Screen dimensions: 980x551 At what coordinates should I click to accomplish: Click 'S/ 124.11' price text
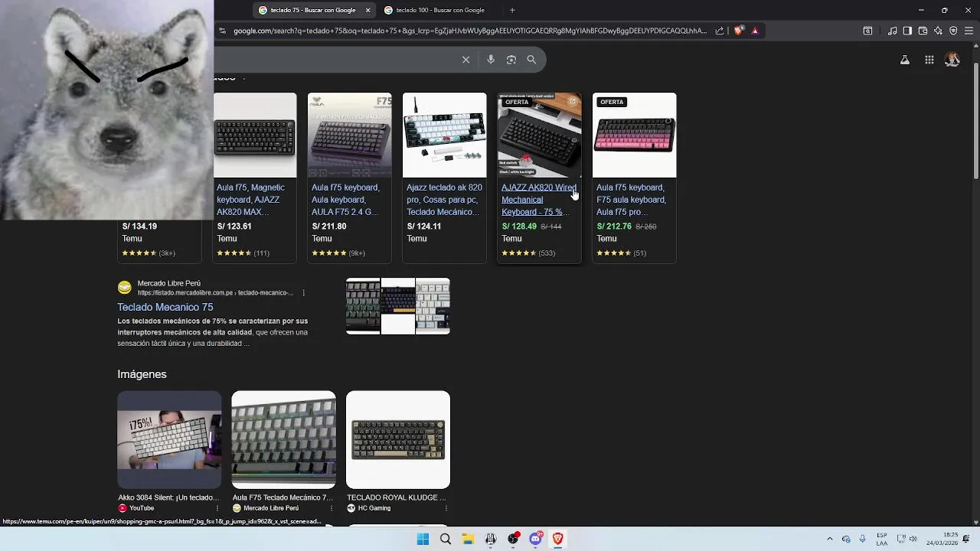(x=424, y=227)
